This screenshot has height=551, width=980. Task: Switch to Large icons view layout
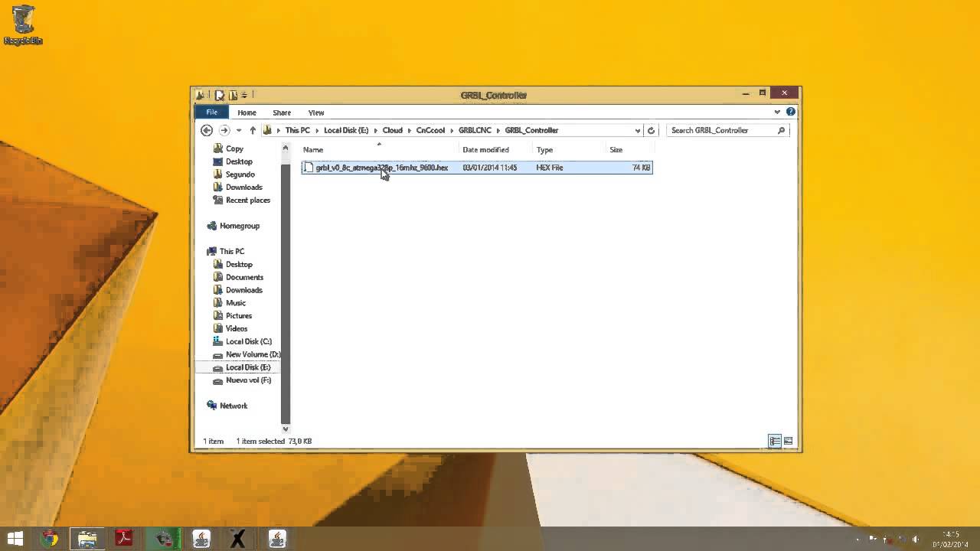click(x=788, y=441)
